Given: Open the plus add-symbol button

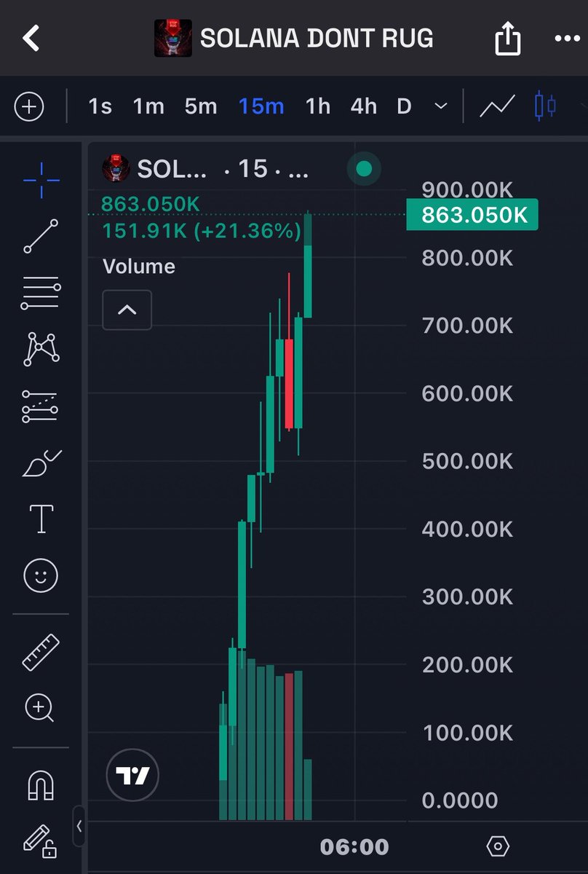Looking at the screenshot, I should pyautogui.click(x=29, y=107).
